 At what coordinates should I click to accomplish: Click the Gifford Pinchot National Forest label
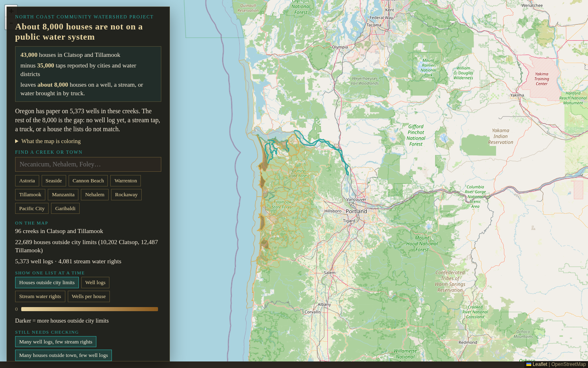[416, 135]
